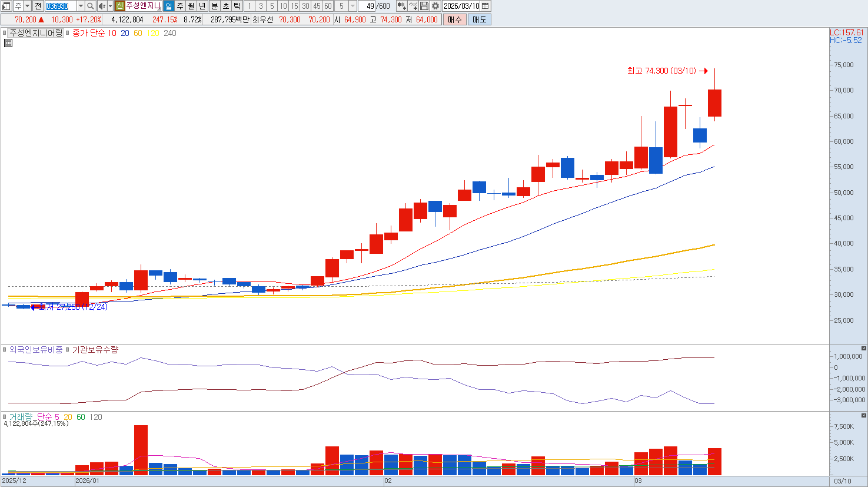Screen dimensions: 868x487
Task: Switch to minute (분) chart period
Action: pyautogui.click(x=214, y=6)
